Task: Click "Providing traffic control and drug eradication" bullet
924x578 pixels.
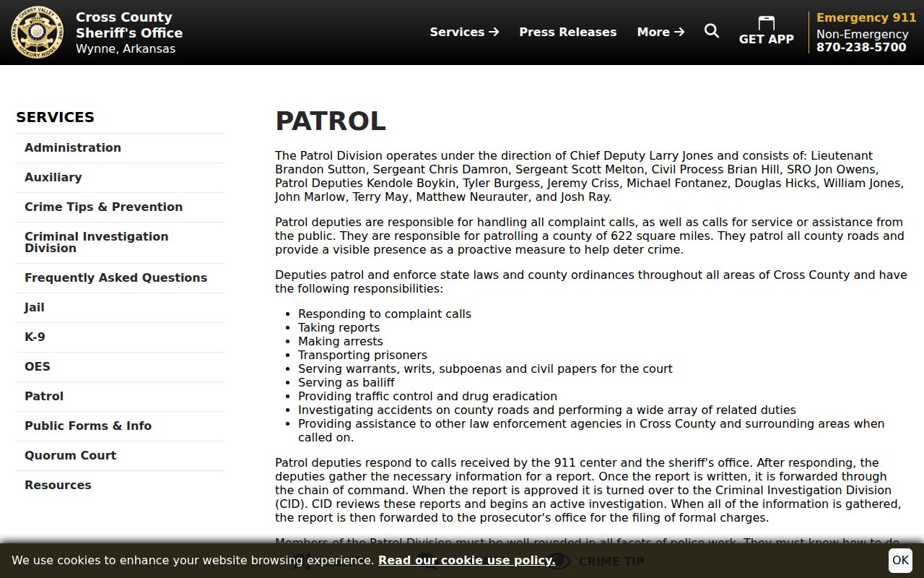Action: point(427,396)
